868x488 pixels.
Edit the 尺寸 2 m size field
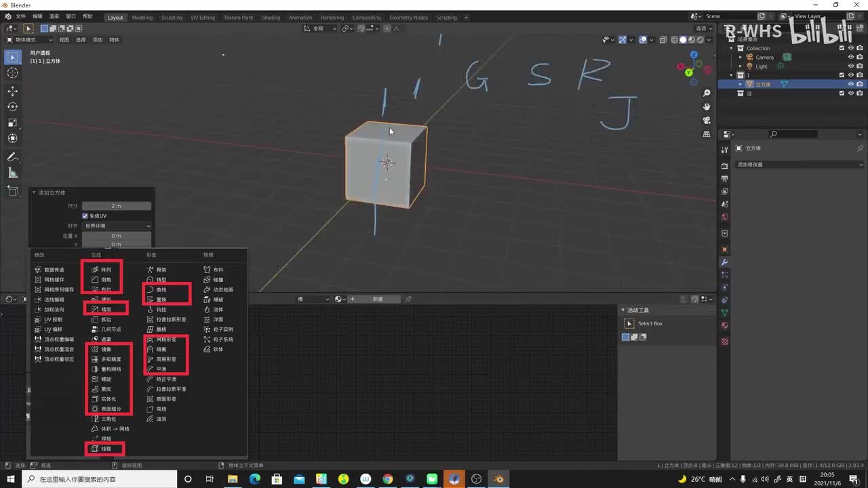point(117,206)
